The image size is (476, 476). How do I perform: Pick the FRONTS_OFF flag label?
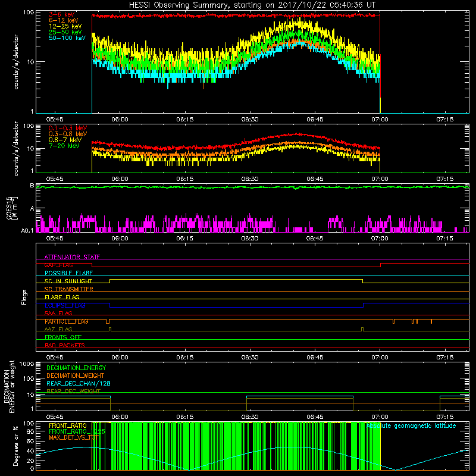(x=63, y=337)
